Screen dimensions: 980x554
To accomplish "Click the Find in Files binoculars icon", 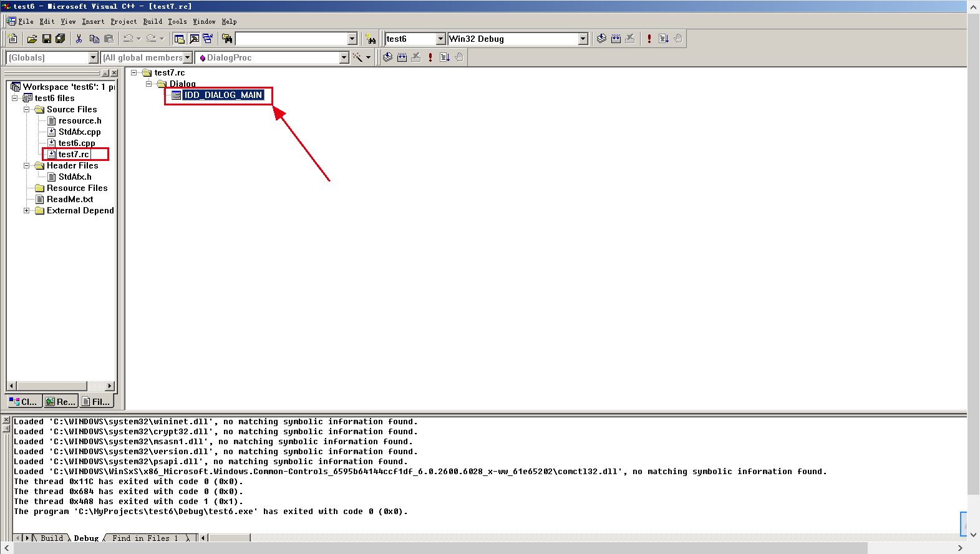I will (x=227, y=39).
